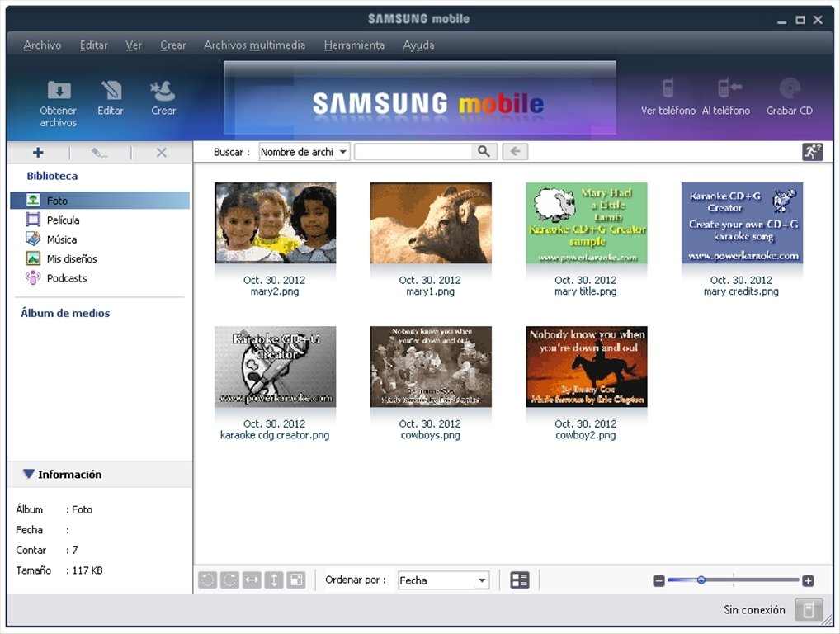The width and height of the screenshot is (840, 634).
Task: Open the Archivo menu
Action: pyautogui.click(x=42, y=45)
